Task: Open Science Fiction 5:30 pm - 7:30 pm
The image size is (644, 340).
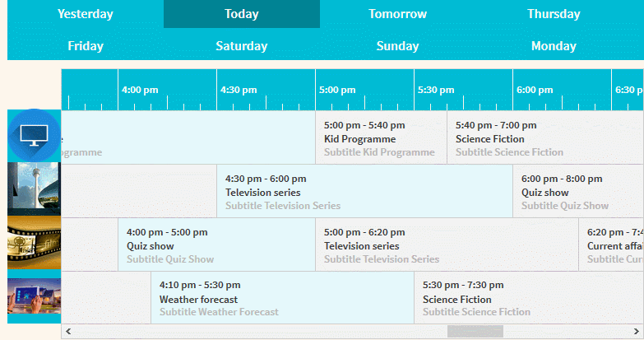Action: (x=529, y=298)
